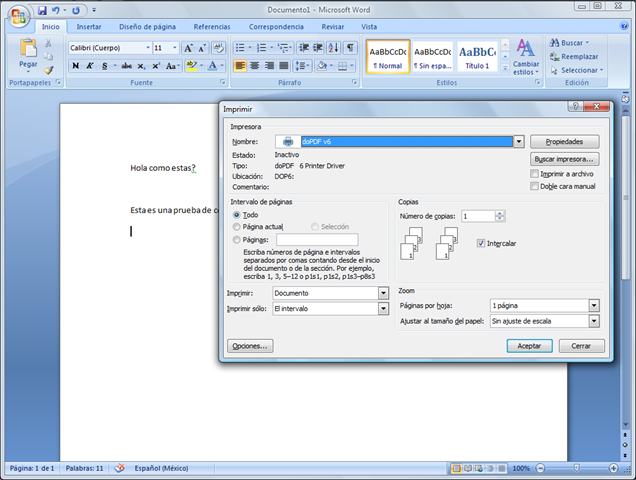Click the Office button logo

(18, 16)
